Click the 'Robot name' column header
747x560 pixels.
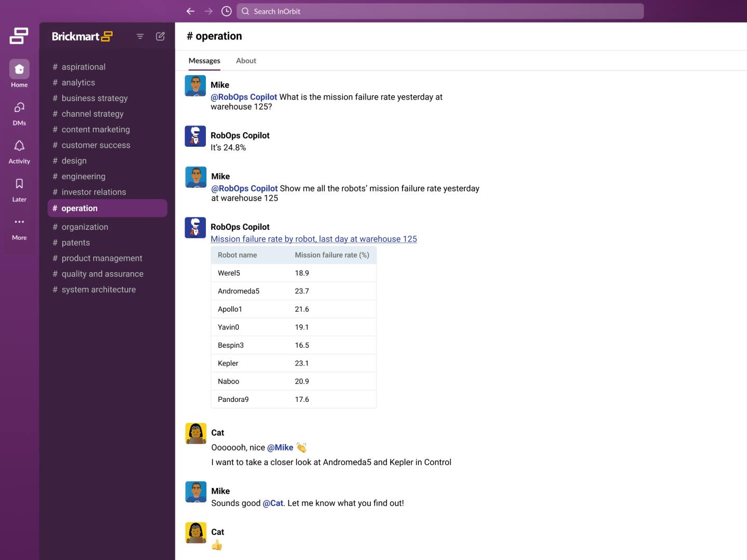click(237, 255)
